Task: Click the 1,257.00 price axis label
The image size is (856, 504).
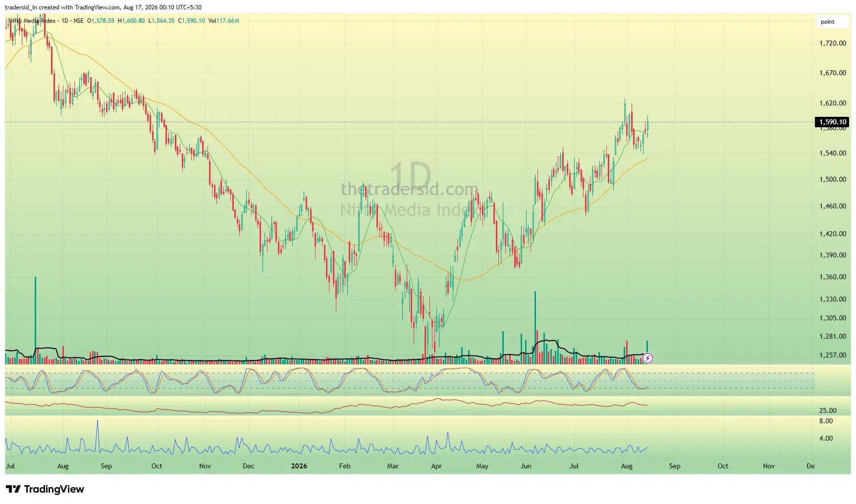Action: tap(833, 355)
